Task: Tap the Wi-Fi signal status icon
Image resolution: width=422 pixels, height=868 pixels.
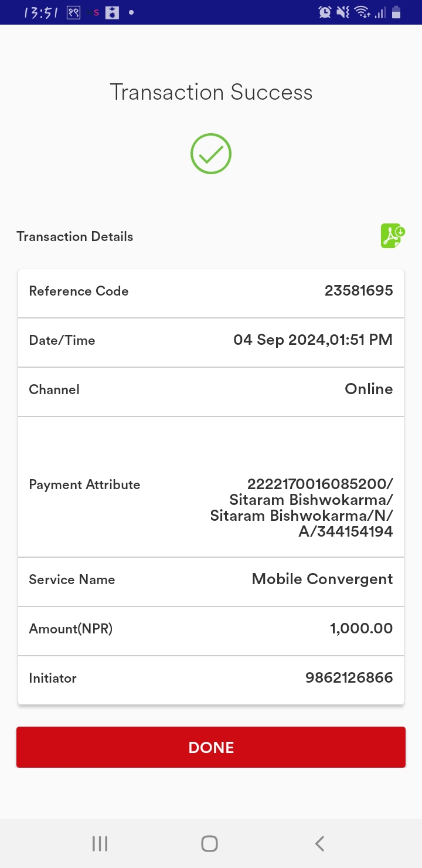Action: [362, 12]
